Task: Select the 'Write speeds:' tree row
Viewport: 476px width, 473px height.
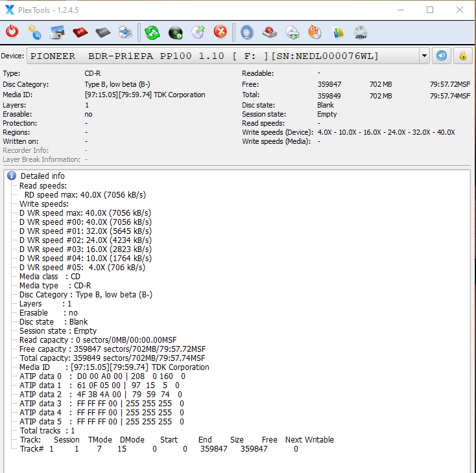Action: point(44,204)
